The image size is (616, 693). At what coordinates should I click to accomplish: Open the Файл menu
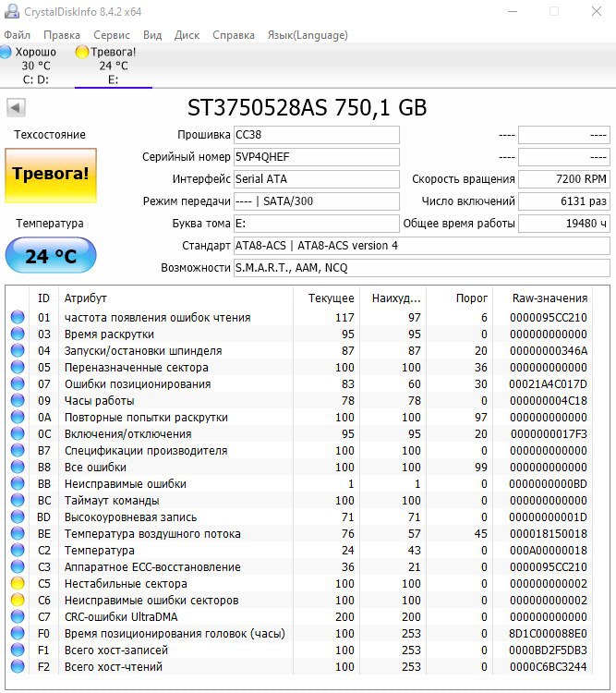coord(17,35)
